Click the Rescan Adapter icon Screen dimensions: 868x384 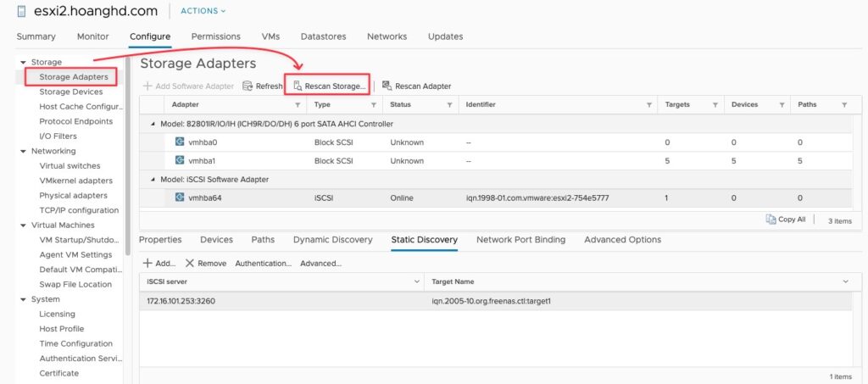(x=387, y=86)
